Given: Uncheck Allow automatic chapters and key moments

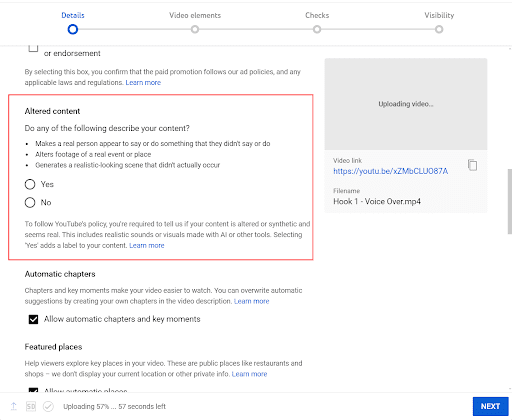Looking at the screenshot, I should point(33,319).
